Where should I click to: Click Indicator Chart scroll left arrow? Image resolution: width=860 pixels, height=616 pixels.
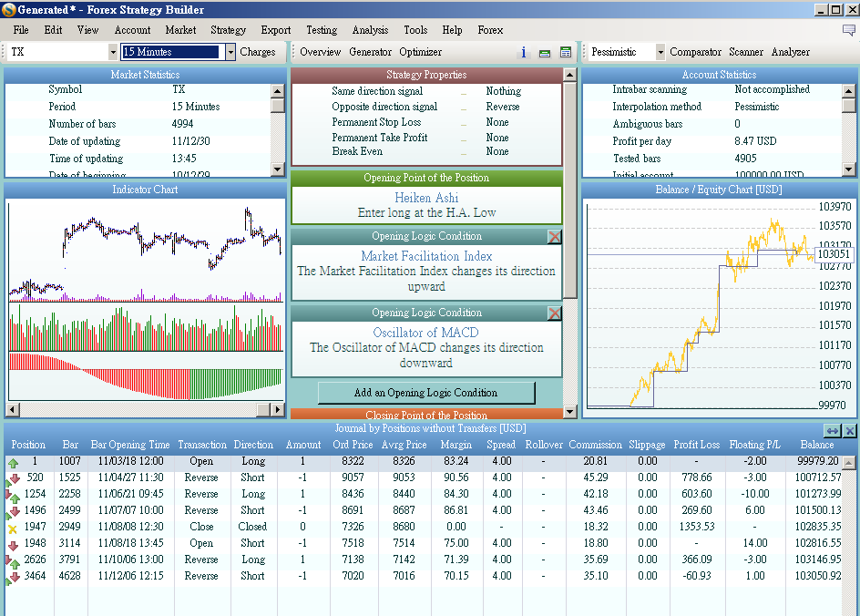point(13,409)
